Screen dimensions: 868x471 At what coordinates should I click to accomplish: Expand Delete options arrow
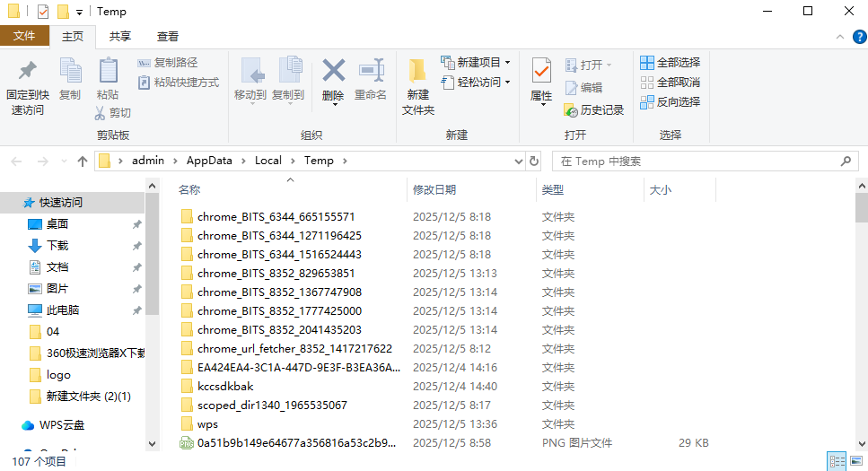(334, 105)
